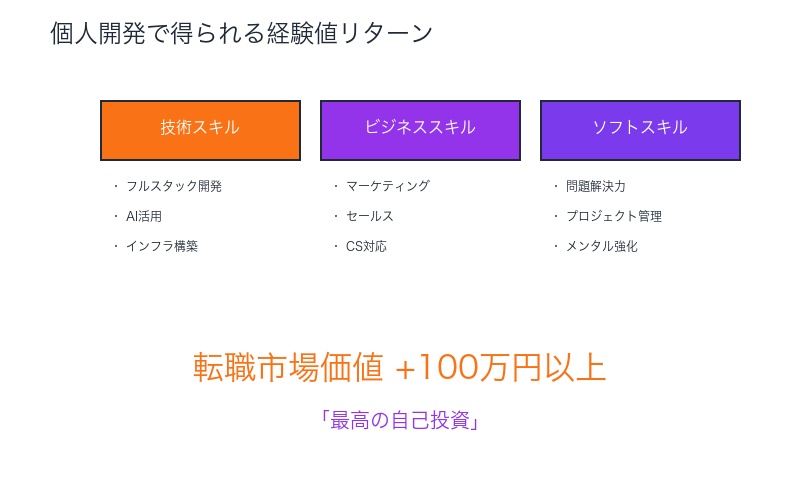Select the violet ソフトスキル box
Screen dimensions: 800x500
pos(640,130)
